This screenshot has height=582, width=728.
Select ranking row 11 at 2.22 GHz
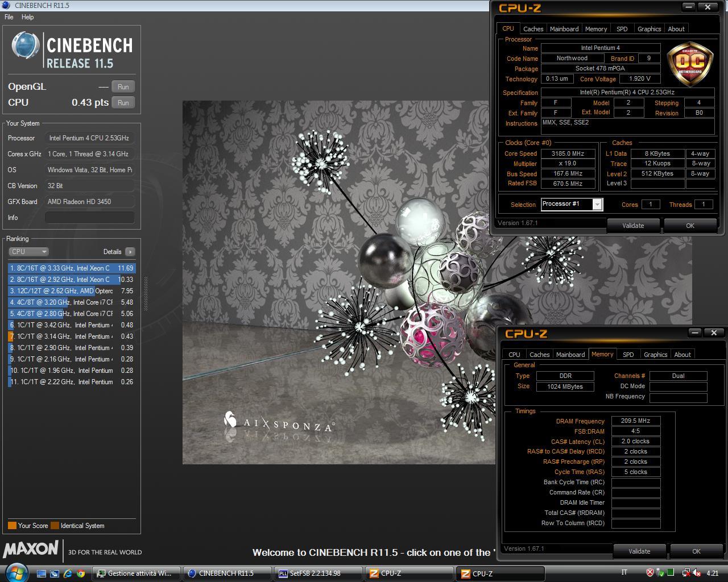pos(72,381)
